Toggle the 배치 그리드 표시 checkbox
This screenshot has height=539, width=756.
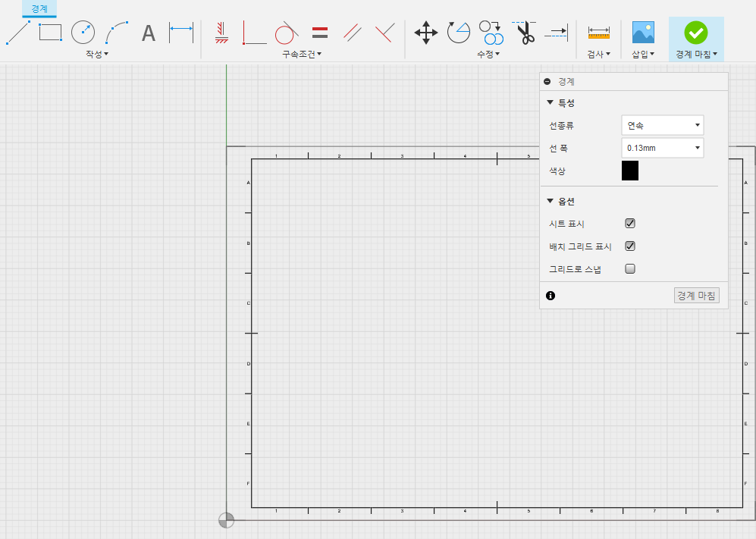(629, 246)
